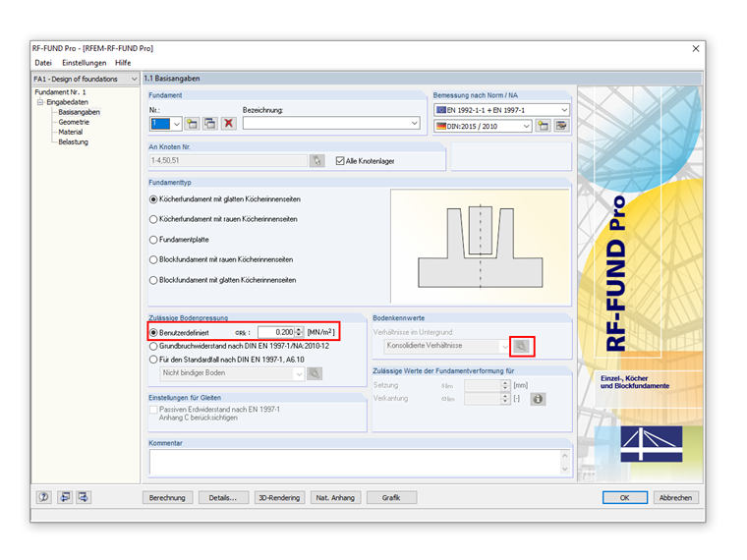Screen dimensions: 747x560
Task: Click the Berechnung button
Action: click(167, 498)
